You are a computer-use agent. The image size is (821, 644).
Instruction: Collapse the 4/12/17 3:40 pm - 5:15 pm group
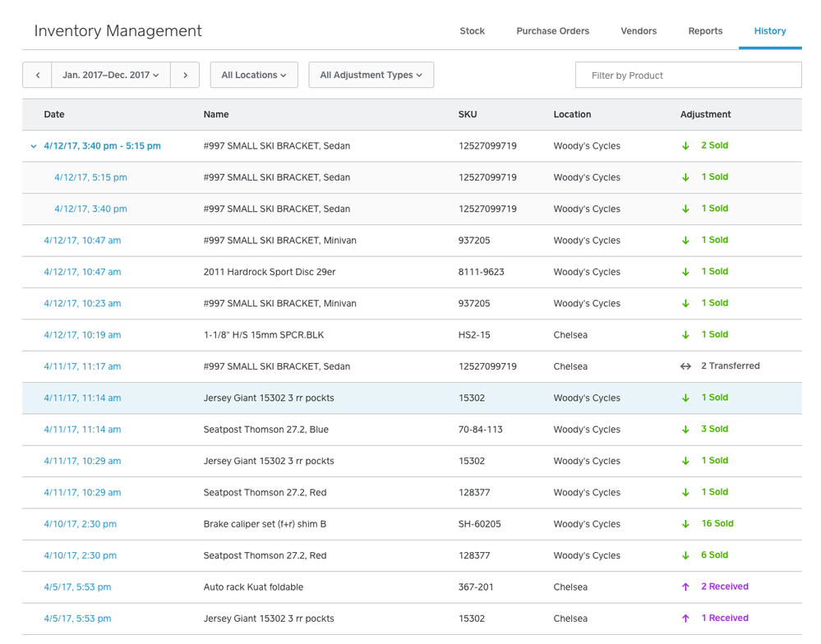pyautogui.click(x=34, y=146)
